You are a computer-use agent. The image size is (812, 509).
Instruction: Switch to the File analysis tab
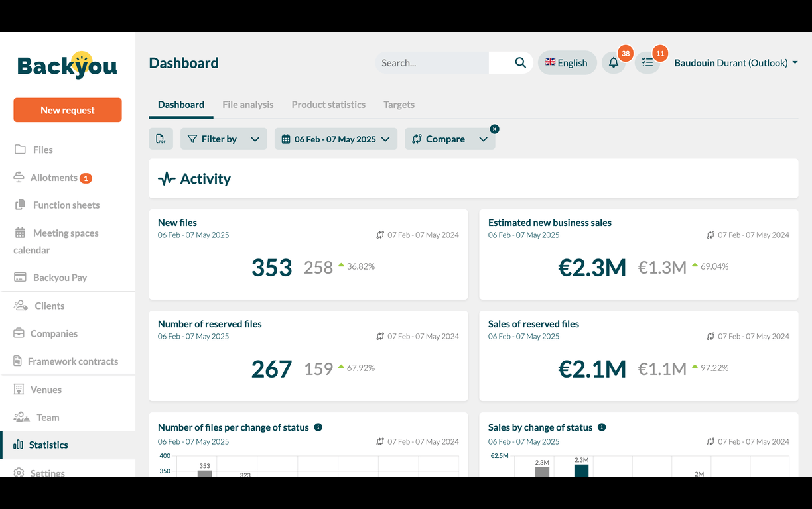pyautogui.click(x=248, y=105)
